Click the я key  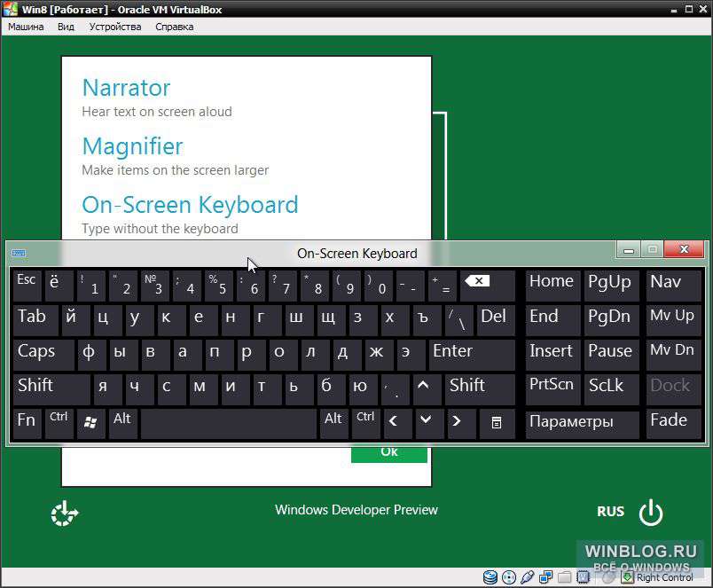pyautogui.click(x=108, y=388)
